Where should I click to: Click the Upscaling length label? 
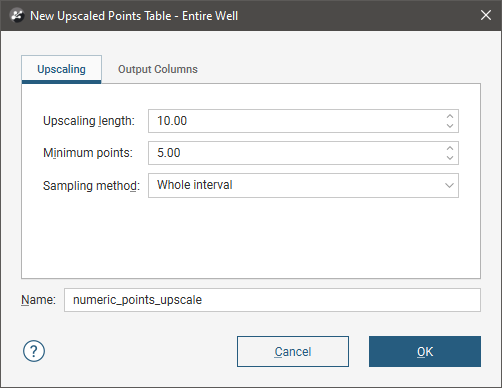(89, 121)
